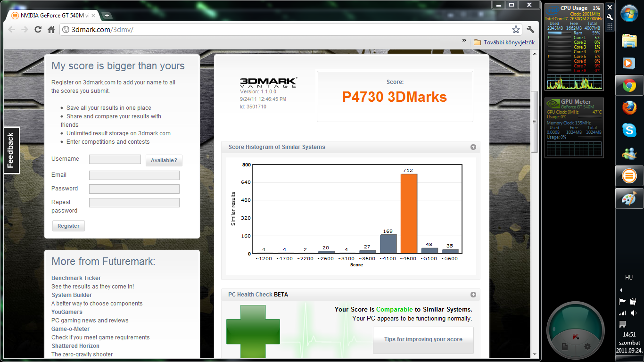Open System Builder link

coord(72,295)
